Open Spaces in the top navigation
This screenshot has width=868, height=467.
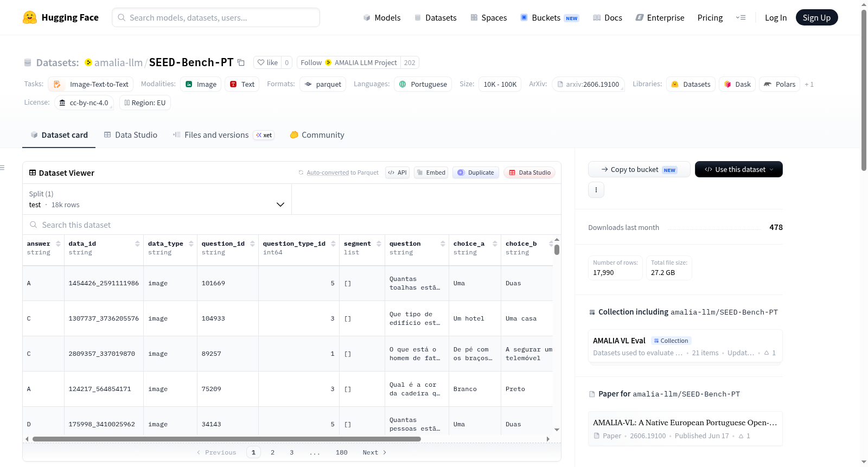(x=488, y=17)
